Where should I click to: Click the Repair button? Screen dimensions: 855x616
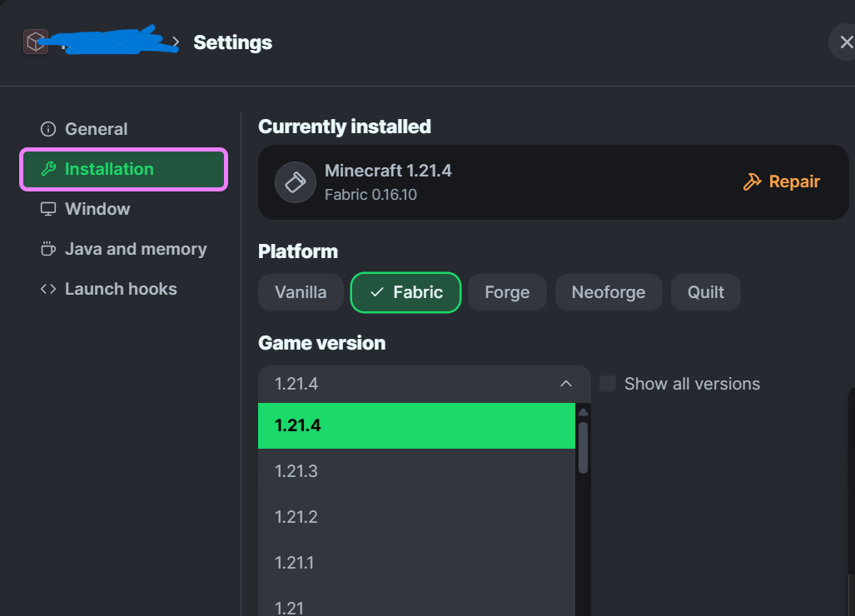click(782, 181)
